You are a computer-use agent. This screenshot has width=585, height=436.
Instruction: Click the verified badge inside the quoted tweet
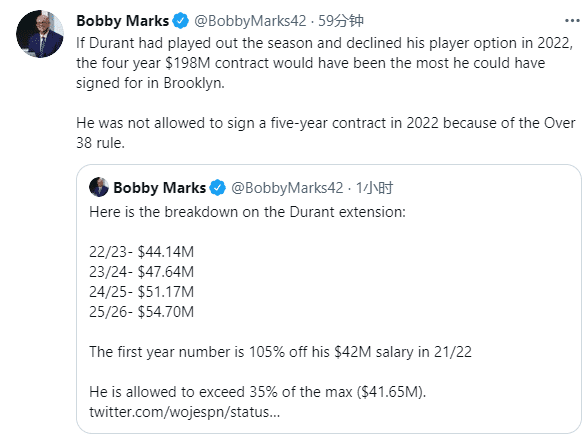coord(218,188)
